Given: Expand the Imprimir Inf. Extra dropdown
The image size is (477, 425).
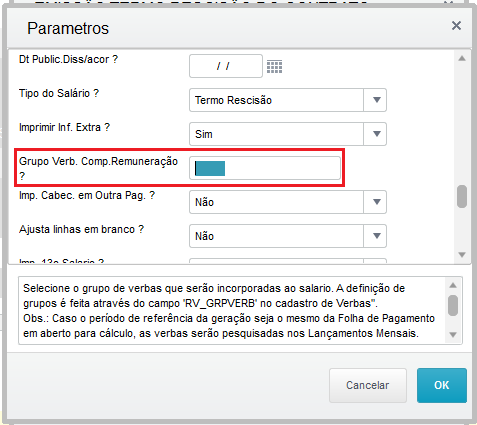Looking at the screenshot, I should (376, 134).
